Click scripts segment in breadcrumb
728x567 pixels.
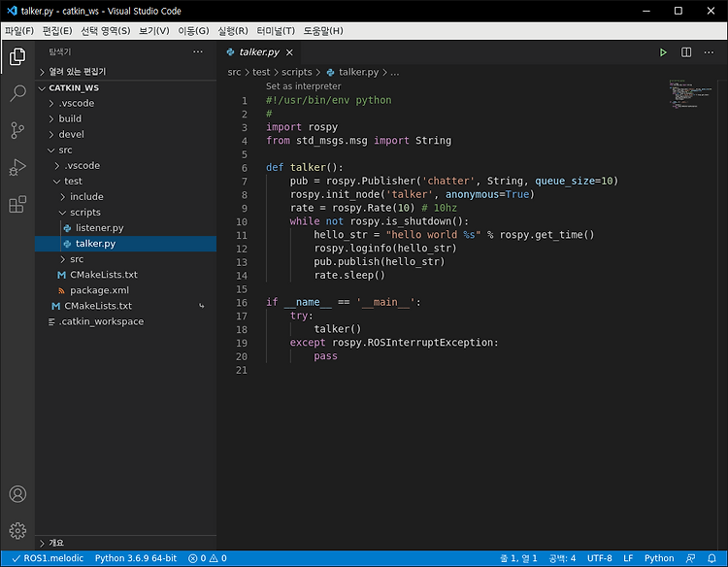pos(297,72)
